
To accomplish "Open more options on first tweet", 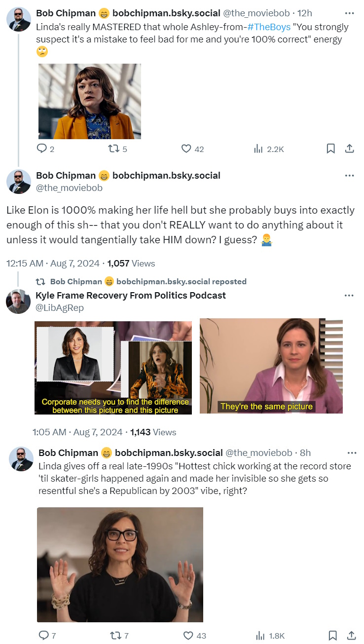I will point(349,13).
